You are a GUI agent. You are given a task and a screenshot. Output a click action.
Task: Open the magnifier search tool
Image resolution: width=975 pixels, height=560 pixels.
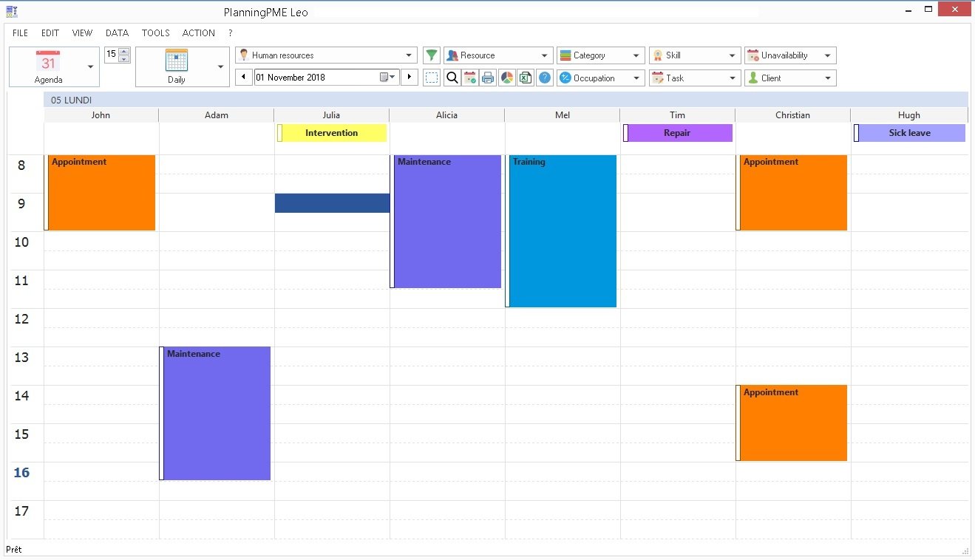452,78
